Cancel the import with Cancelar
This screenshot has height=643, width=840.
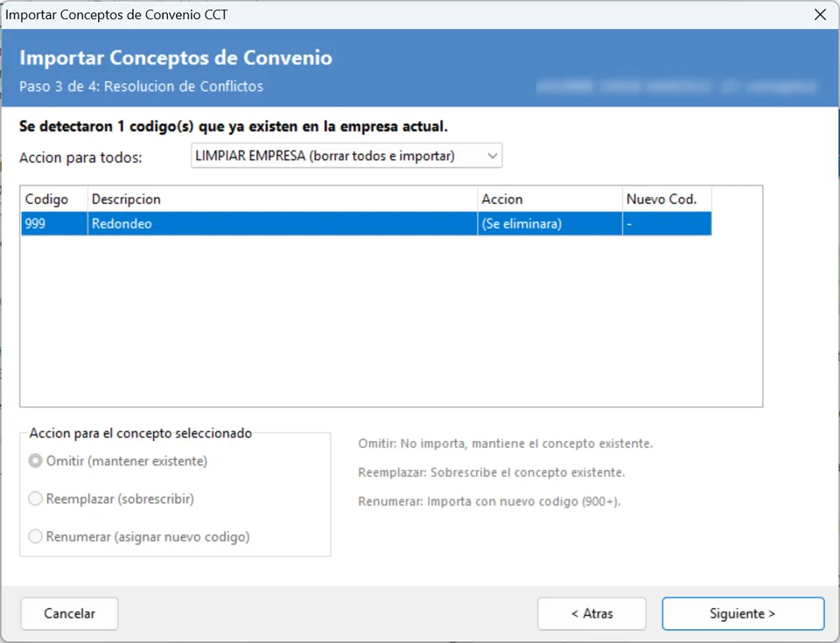69,613
